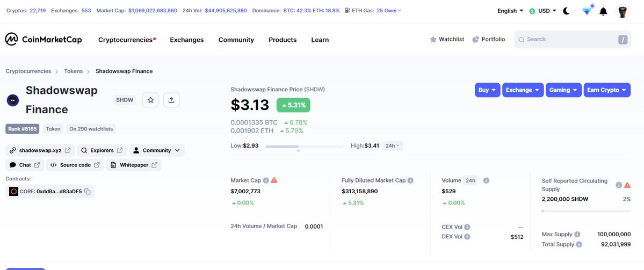
Task: Click the Shadowswap Finance token logo
Action: click(13, 100)
